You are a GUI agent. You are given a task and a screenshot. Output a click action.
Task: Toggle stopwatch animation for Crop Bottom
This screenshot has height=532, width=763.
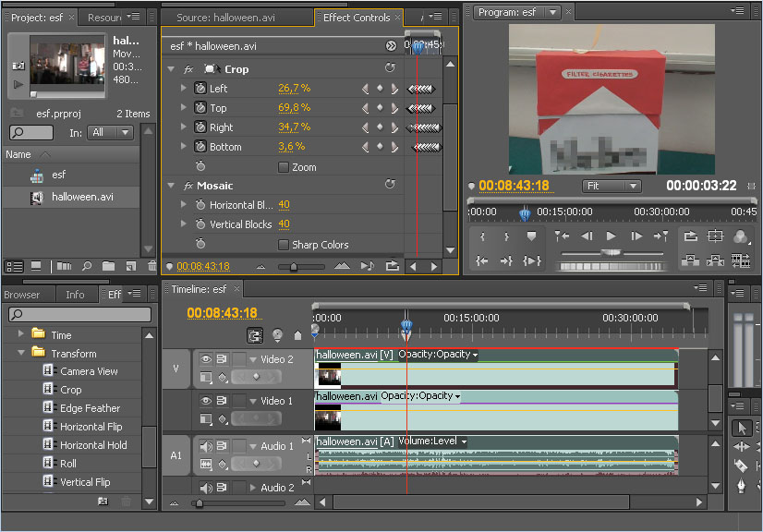[x=200, y=146]
